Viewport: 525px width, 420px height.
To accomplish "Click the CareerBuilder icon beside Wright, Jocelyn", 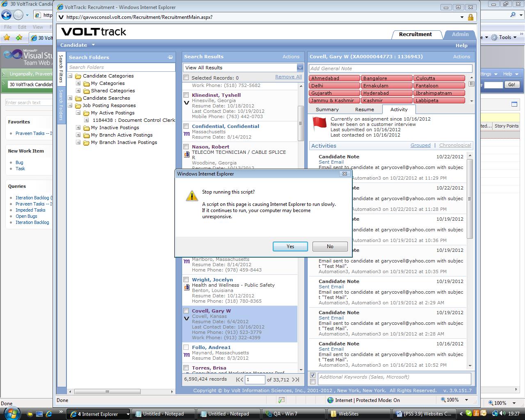I will (187, 288).
